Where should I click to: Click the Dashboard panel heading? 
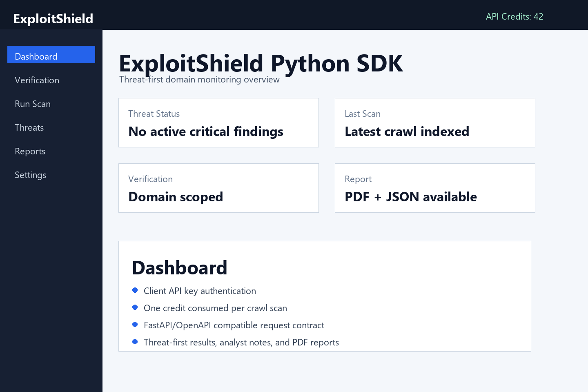180,268
